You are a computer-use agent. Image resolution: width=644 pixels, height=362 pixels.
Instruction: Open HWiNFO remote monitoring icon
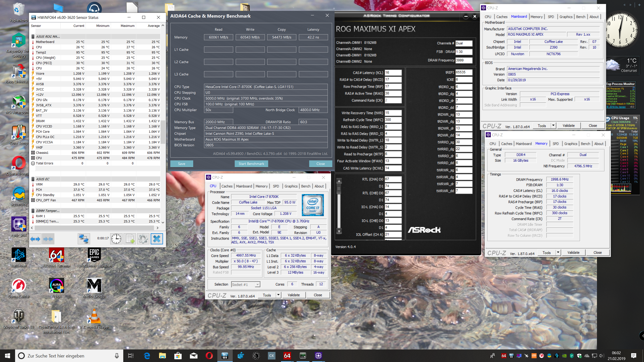tap(84, 239)
